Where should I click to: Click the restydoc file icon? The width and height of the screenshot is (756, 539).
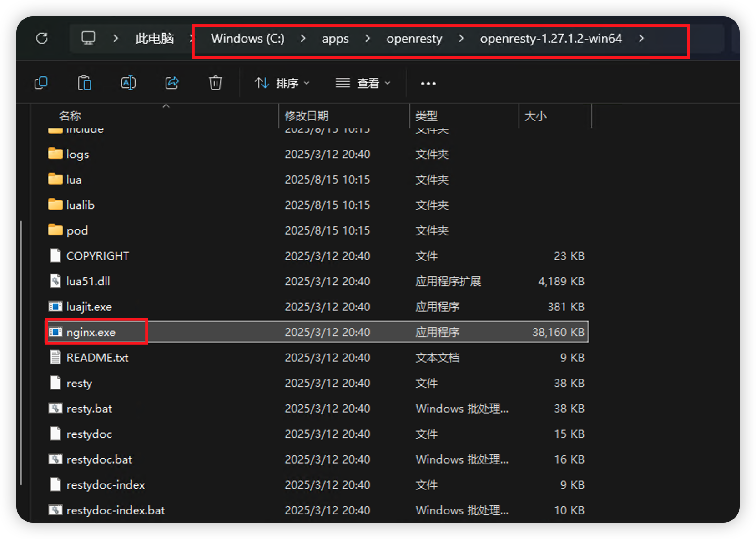(55, 434)
